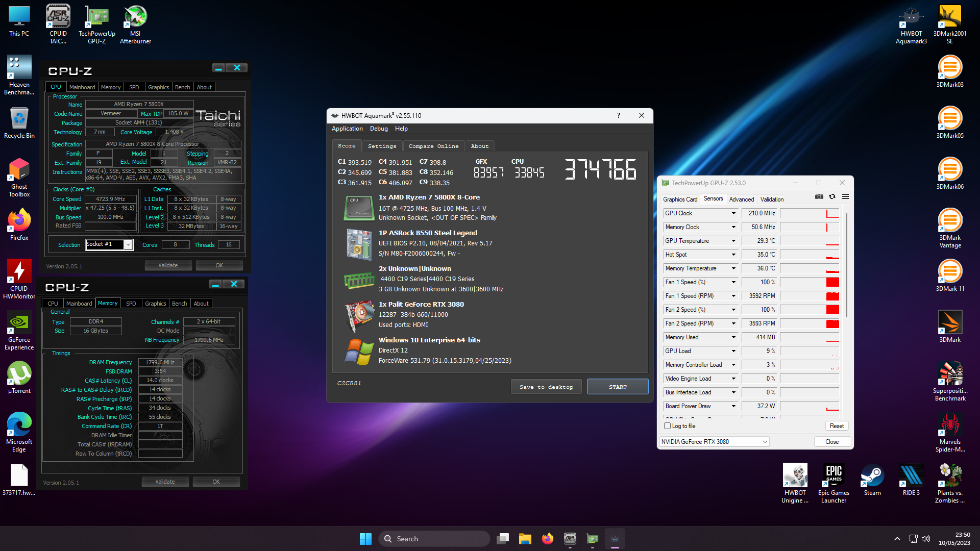Open NVIDIA GeForce RTX 3080 GPU selector
The image size is (980, 551).
(x=714, y=442)
